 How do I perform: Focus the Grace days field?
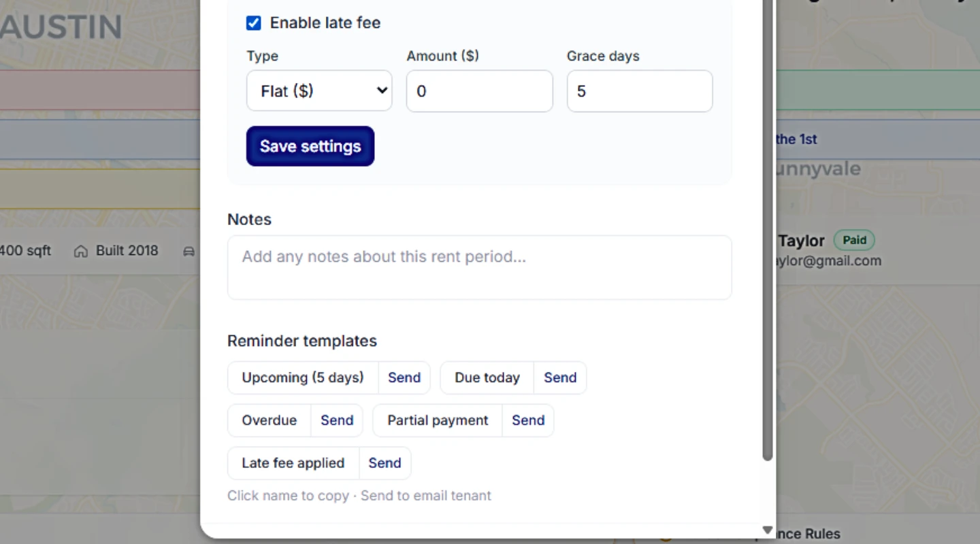tap(640, 91)
